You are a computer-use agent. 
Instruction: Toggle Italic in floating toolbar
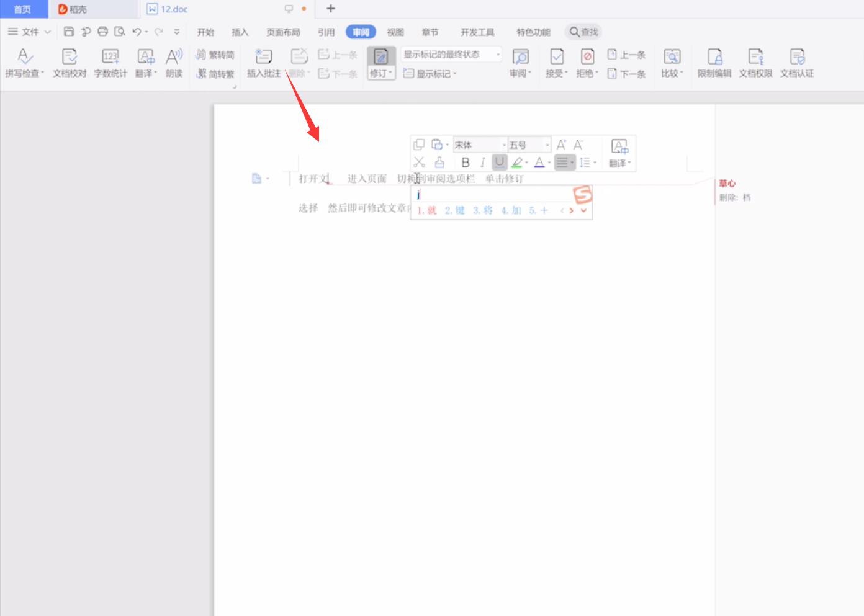tap(482, 163)
